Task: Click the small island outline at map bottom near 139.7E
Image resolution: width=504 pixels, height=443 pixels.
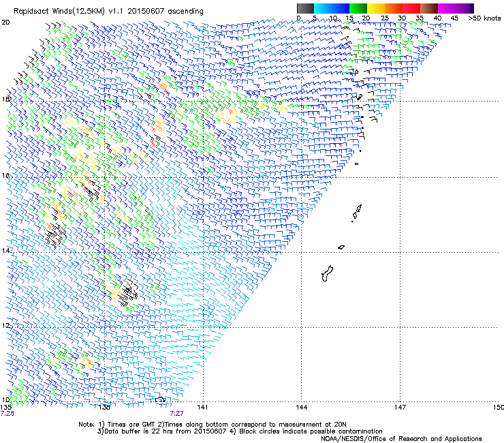Action: [160, 399]
